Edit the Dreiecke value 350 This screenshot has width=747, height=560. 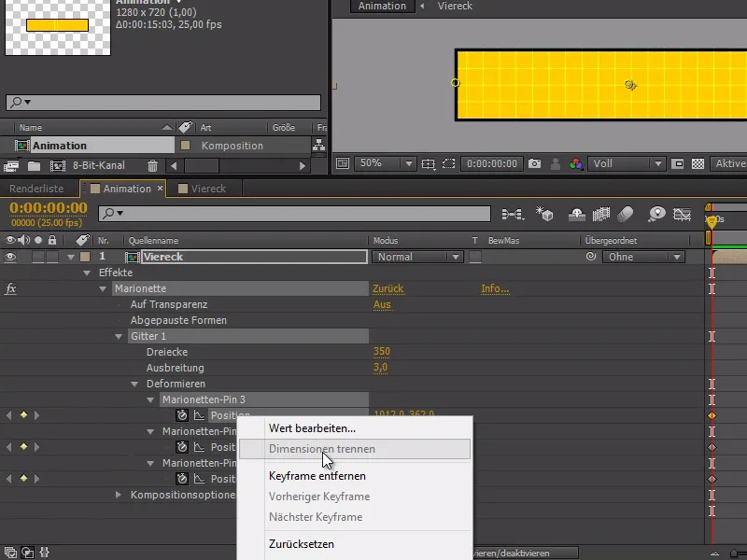point(382,352)
